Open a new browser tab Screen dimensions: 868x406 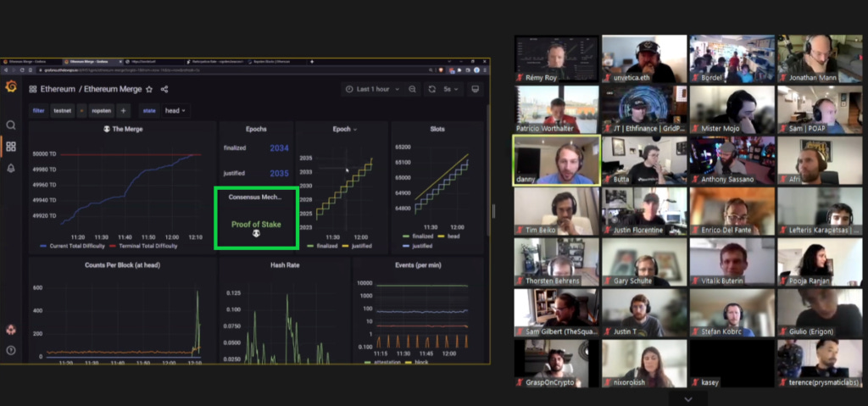coord(312,62)
